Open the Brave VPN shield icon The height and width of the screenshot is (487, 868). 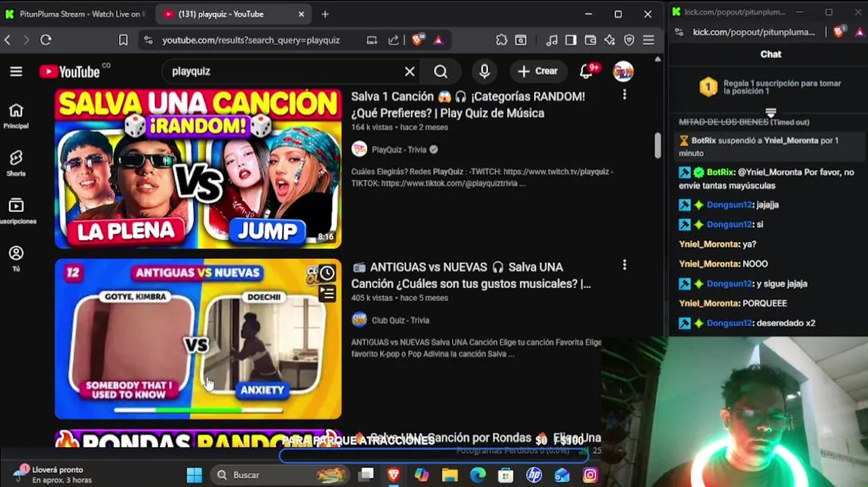[629, 40]
